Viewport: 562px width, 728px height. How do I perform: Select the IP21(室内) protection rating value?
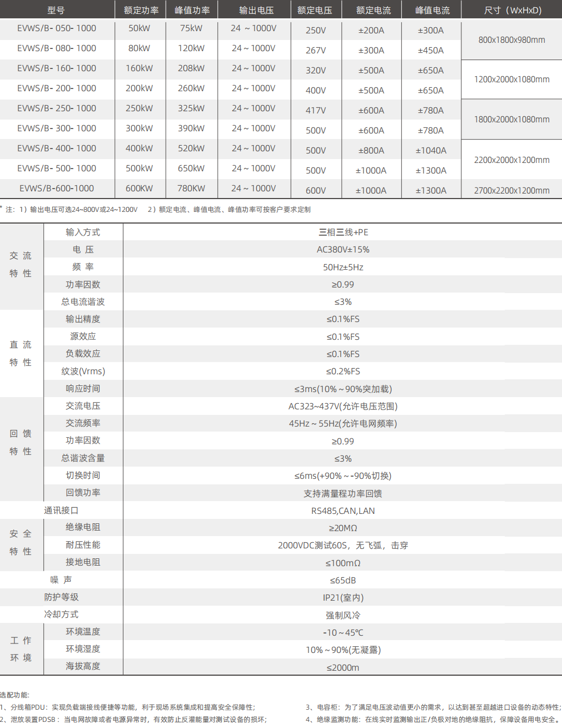tap(343, 598)
